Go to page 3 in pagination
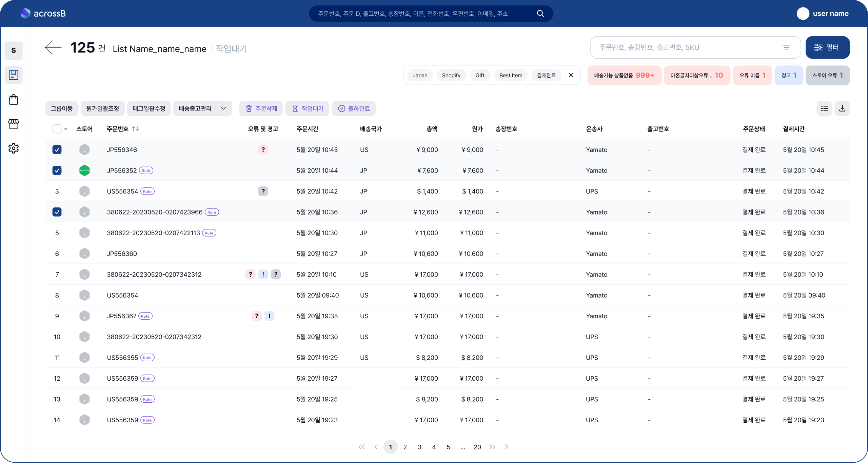The width and height of the screenshot is (868, 463). 419,447
